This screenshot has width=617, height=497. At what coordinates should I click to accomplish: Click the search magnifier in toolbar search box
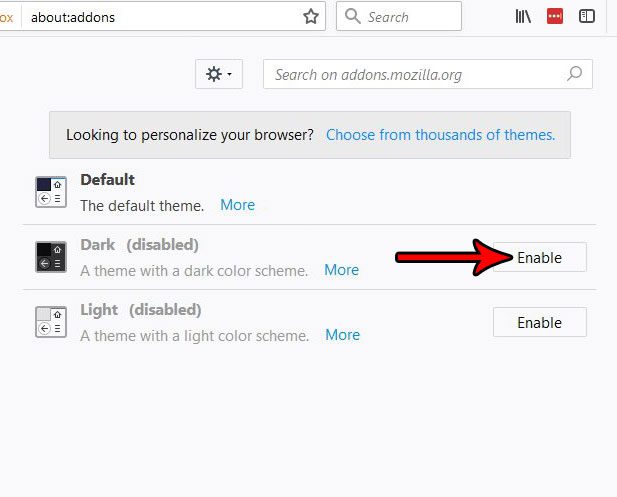[353, 17]
